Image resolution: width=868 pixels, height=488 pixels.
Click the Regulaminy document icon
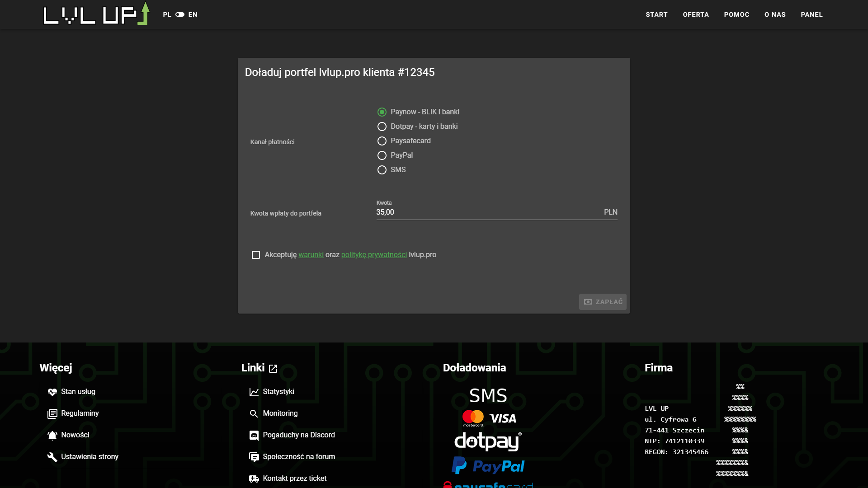coord(52,413)
